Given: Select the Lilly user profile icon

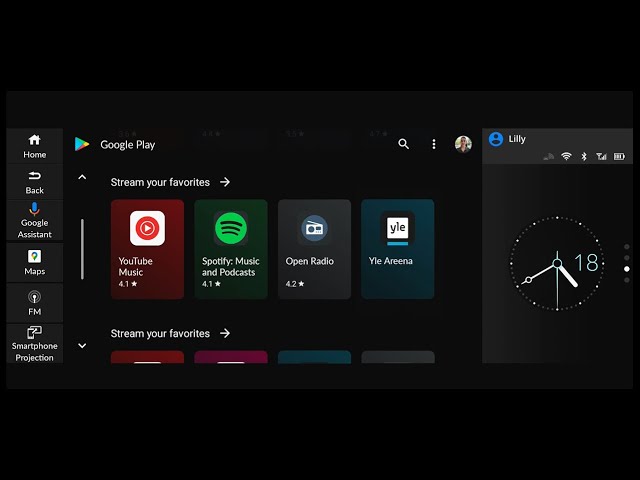Looking at the screenshot, I should [496, 139].
